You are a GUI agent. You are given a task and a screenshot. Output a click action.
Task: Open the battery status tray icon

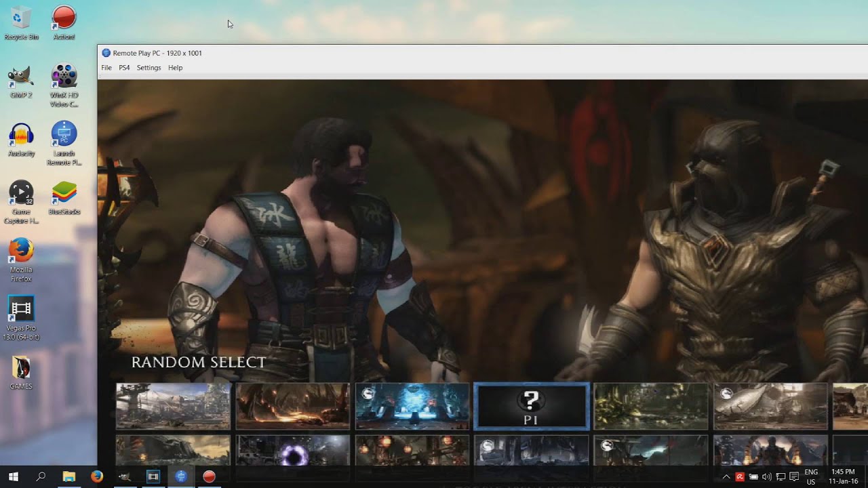[x=753, y=477]
